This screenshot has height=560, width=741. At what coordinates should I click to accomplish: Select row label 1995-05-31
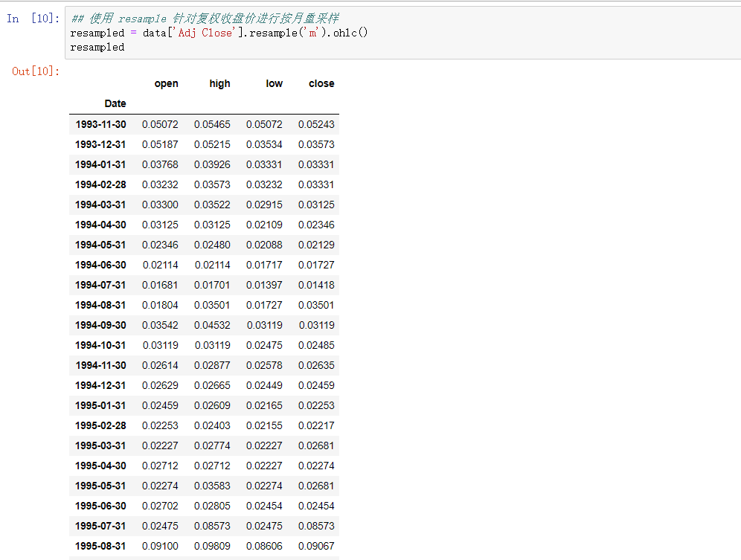(100, 486)
